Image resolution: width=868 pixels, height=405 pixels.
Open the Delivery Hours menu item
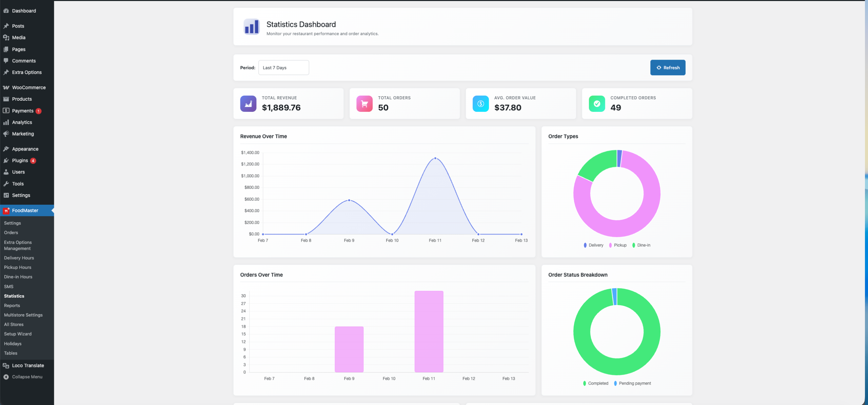[x=19, y=258]
